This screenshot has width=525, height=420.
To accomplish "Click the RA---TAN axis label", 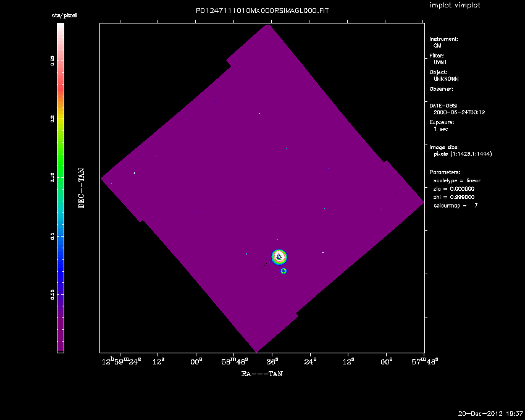I will pyautogui.click(x=262, y=374).
